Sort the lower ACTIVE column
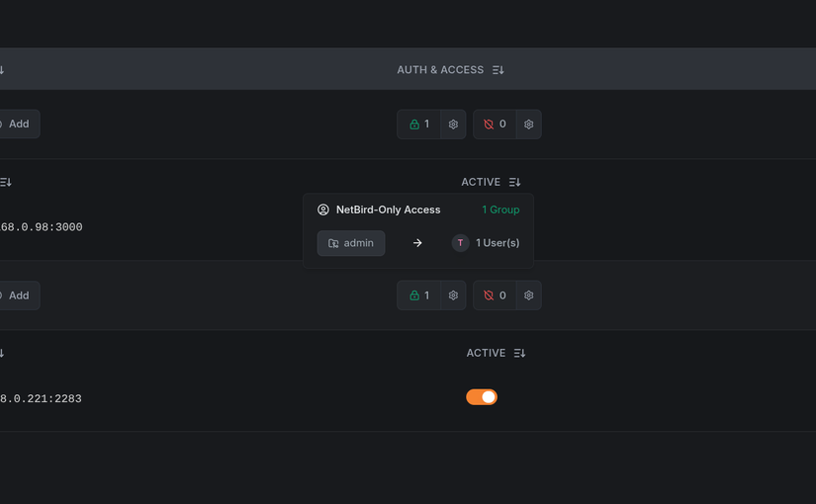816x504 pixels. click(519, 353)
